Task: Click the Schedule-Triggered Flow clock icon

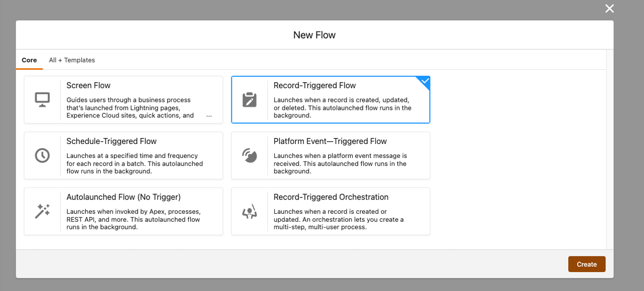Action: tap(42, 155)
